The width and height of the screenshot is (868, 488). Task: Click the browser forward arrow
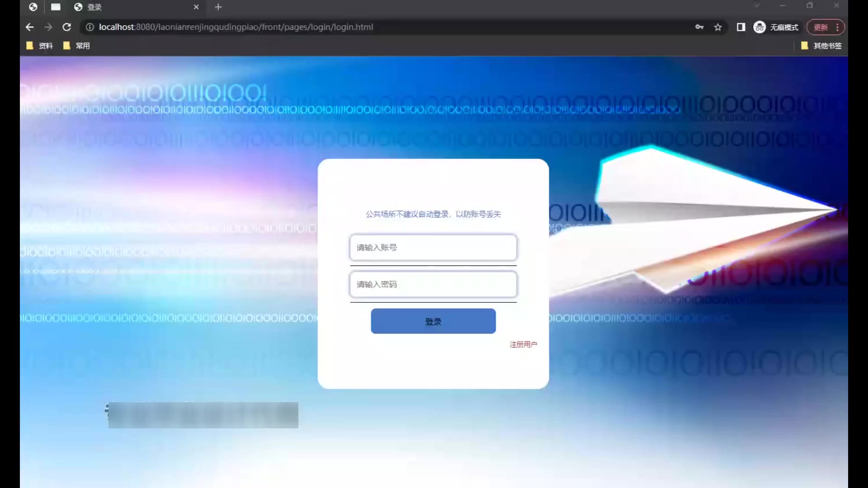coord(48,27)
